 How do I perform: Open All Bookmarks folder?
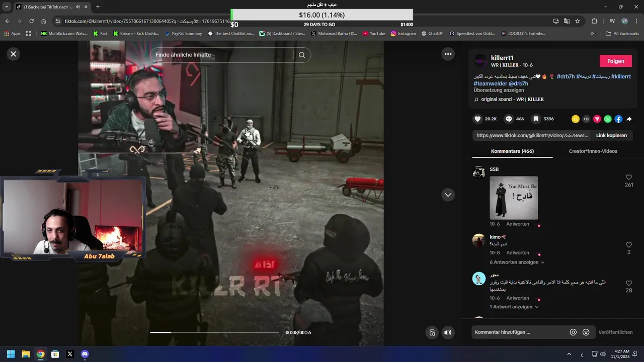click(622, 34)
